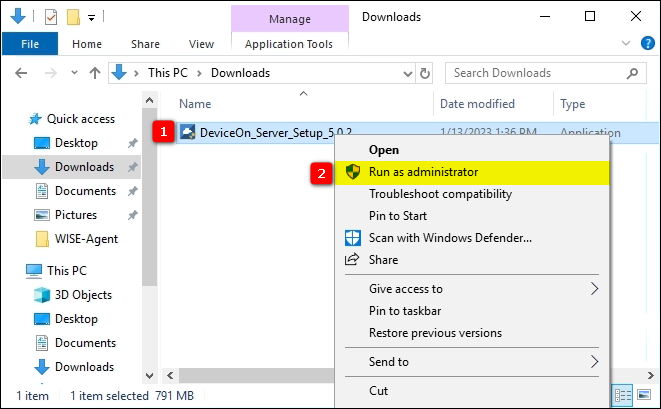Choose Run as administrator from context menu

[423, 172]
